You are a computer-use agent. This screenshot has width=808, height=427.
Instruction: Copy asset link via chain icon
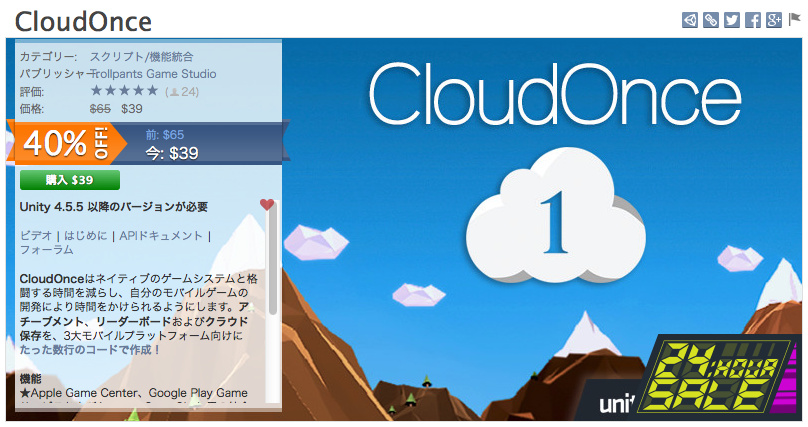click(x=711, y=20)
